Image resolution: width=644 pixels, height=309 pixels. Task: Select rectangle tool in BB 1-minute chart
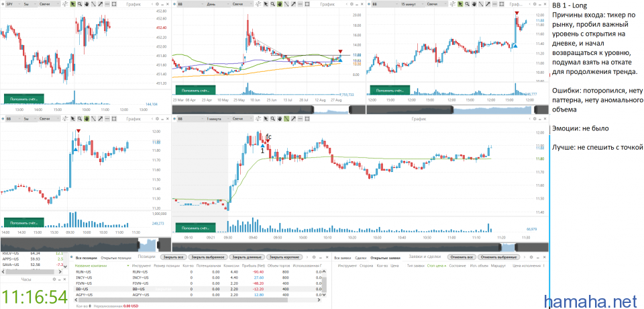pos(307,119)
